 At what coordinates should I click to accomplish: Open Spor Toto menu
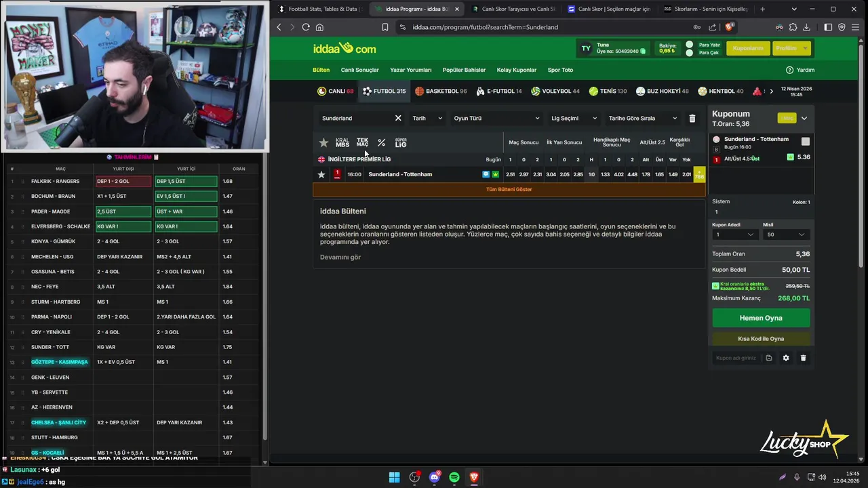click(560, 70)
